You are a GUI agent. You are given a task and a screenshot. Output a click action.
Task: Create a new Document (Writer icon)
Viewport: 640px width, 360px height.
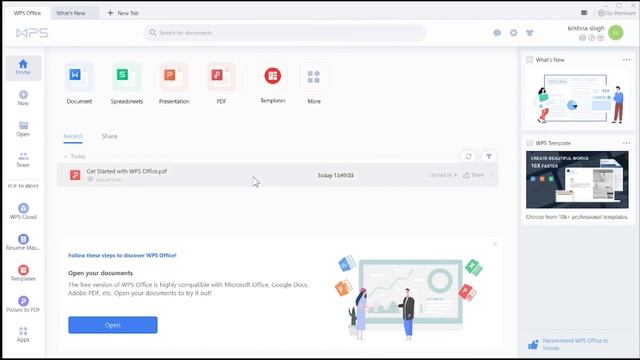(79, 76)
